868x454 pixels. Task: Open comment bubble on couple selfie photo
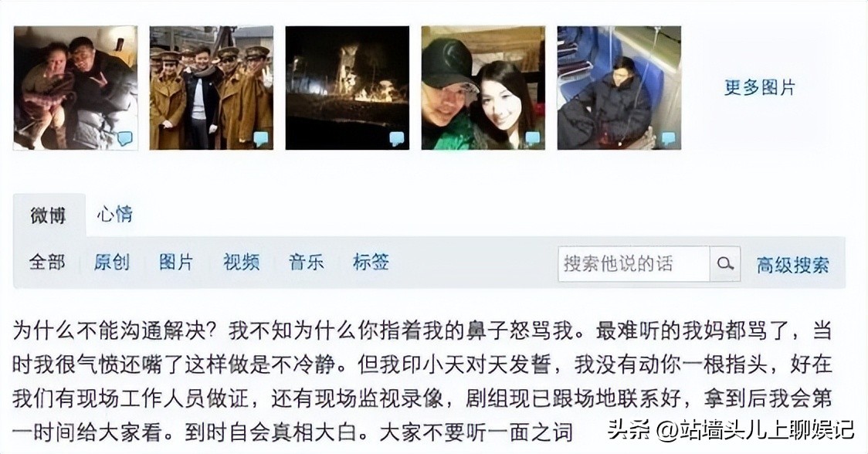[x=533, y=138]
